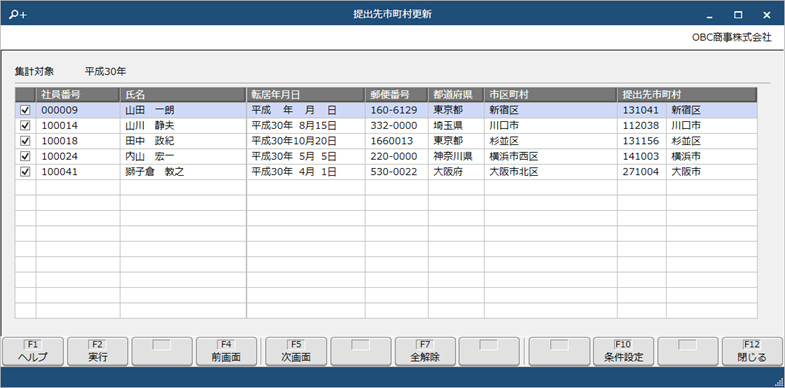Select name cell 山田 一朗
Screen dimensions: 785x388
tap(183, 110)
